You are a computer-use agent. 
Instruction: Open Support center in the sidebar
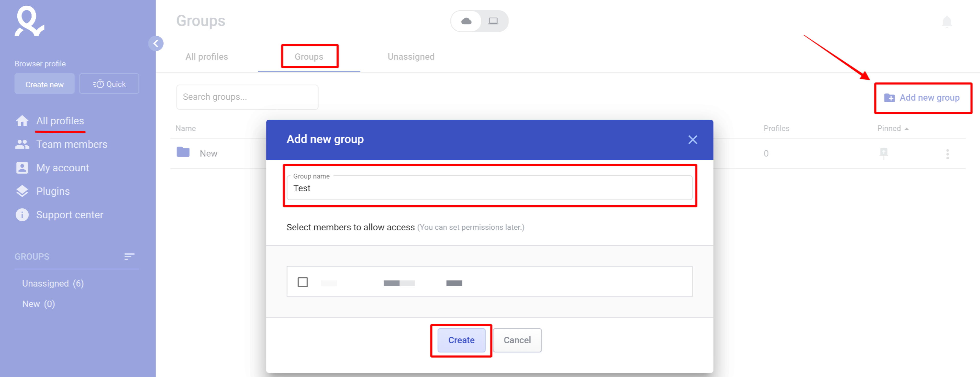(70, 215)
